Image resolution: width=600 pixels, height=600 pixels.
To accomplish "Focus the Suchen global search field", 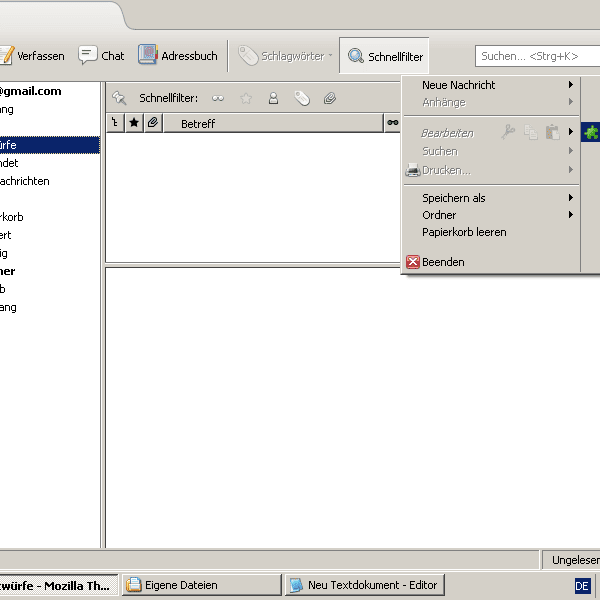I will [x=537, y=56].
